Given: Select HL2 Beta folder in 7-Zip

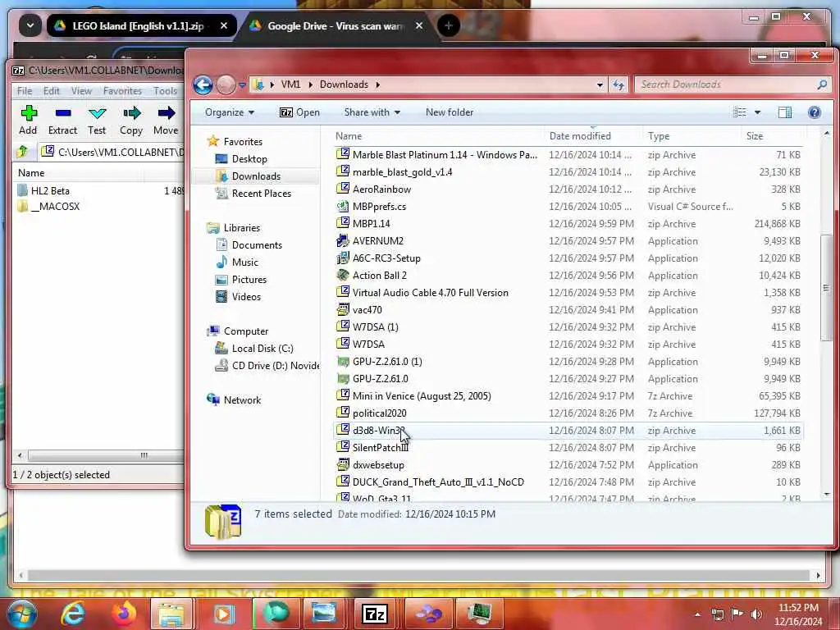Looking at the screenshot, I should coord(50,190).
